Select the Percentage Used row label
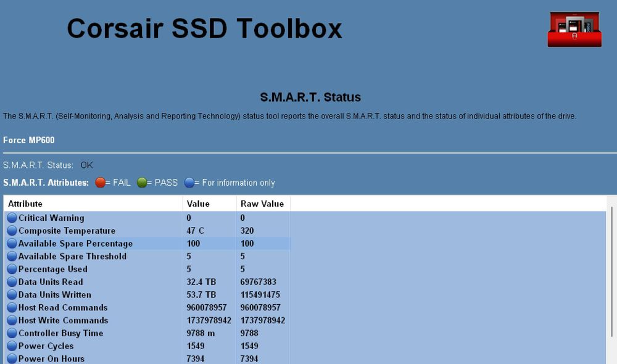617x364 pixels. click(x=52, y=269)
